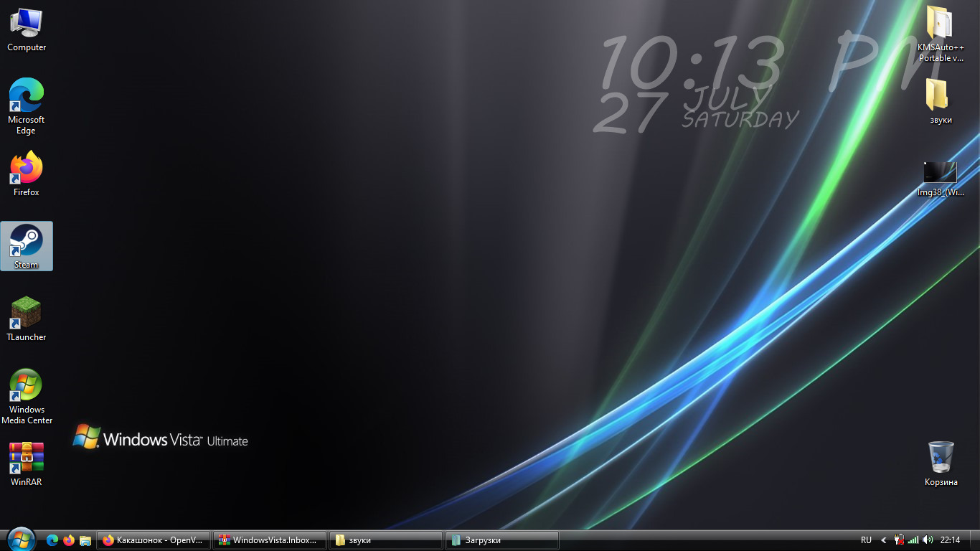
Task: Select the Computer desktop icon
Action: pos(27,30)
